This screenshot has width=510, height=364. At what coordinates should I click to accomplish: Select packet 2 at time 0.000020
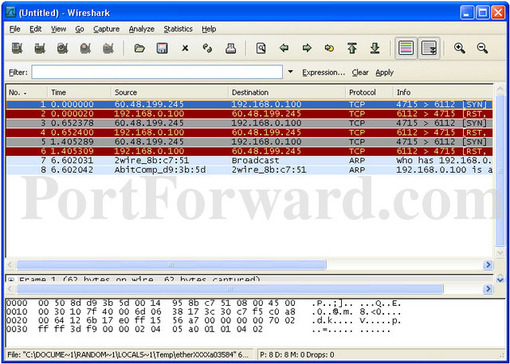click(249, 114)
